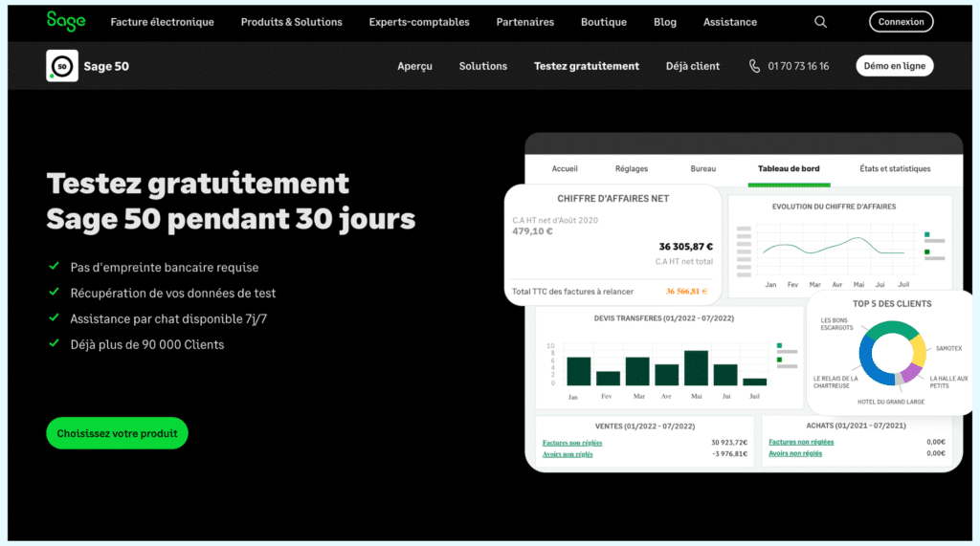The width and height of the screenshot is (980, 546).
Task: Click the Bureau tab in dashboard preview
Action: point(703,168)
